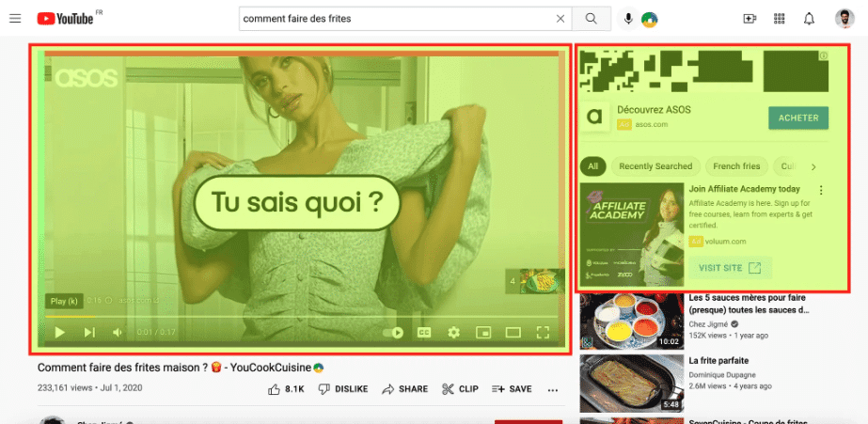Like the video with 8.1K thumbs up

286,389
